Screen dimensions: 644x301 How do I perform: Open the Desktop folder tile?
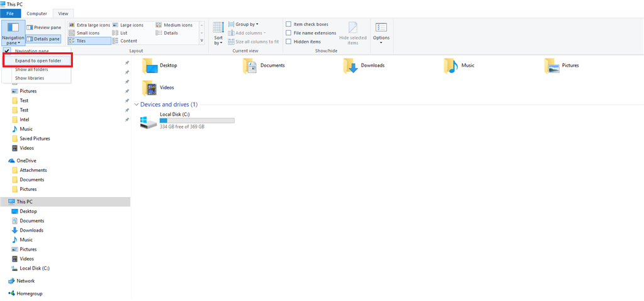tap(159, 65)
